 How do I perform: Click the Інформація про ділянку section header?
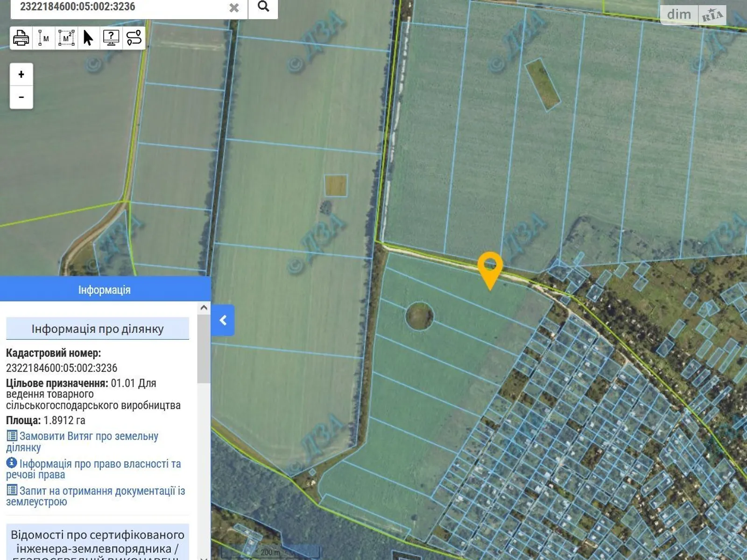pyautogui.click(x=98, y=329)
